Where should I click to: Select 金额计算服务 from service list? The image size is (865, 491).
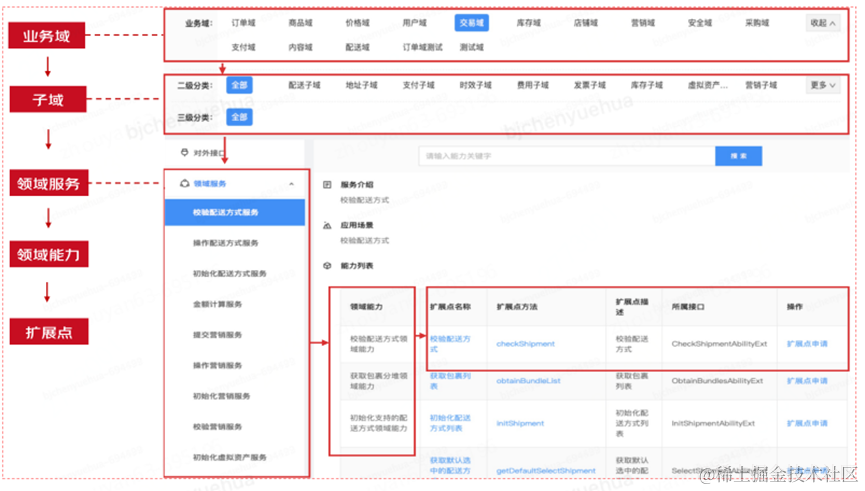coord(217,305)
